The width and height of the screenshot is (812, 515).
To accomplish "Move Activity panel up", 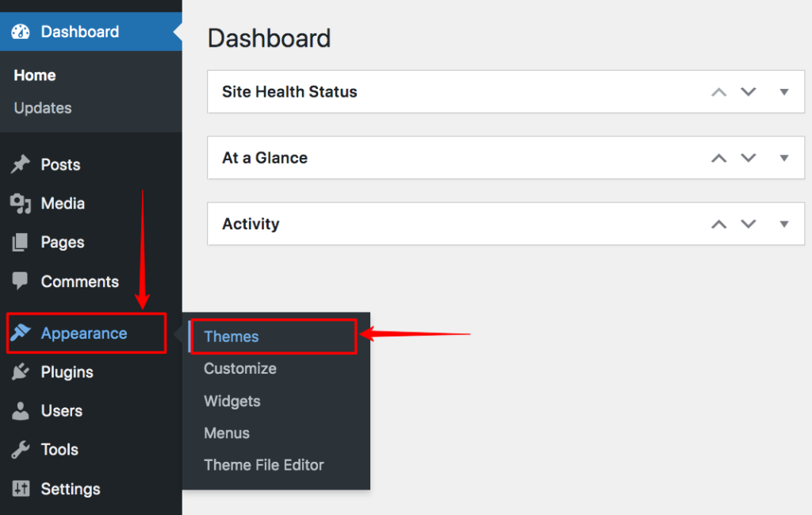I will point(718,224).
